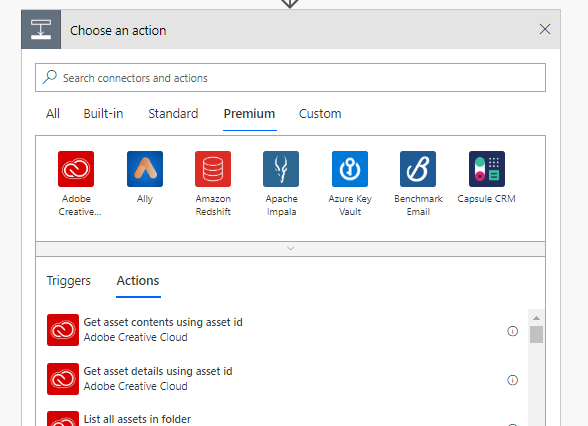
Task: Select the Ally connector icon
Action: [x=145, y=169]
